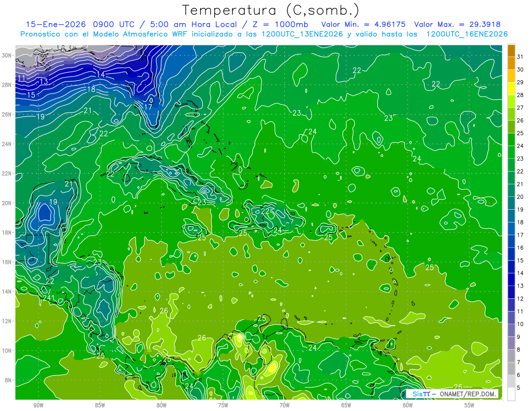Click the '60W' longitude axis label
532x411 pixels.
408,405
